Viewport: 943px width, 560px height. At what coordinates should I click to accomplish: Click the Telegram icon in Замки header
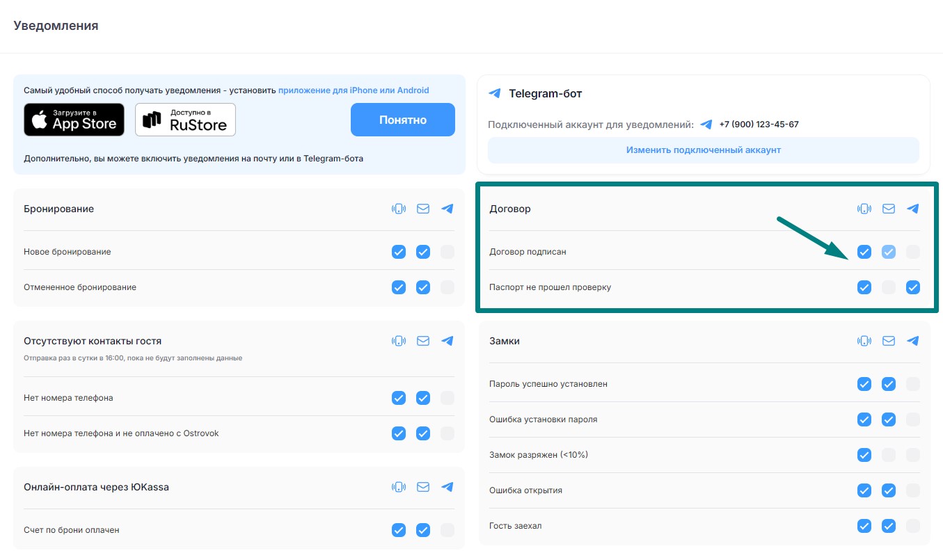click(x=913, y=341)
